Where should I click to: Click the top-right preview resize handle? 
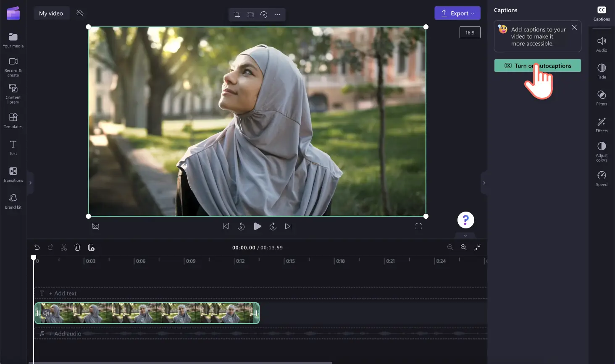click(426, 27)
